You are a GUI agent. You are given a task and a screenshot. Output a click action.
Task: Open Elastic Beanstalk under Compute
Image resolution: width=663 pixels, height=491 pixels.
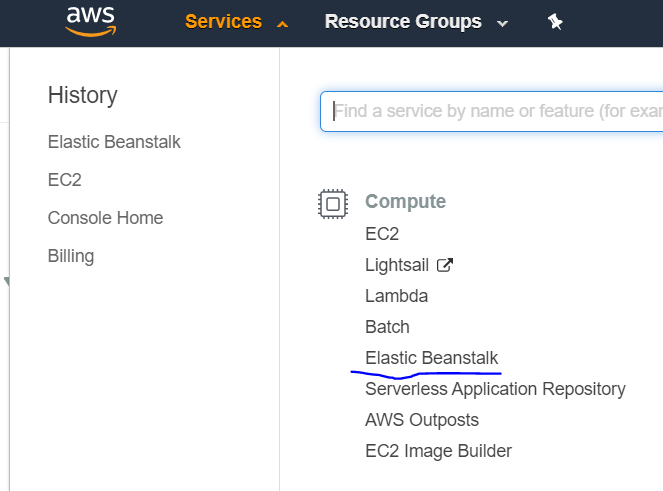tap(432, 358)
